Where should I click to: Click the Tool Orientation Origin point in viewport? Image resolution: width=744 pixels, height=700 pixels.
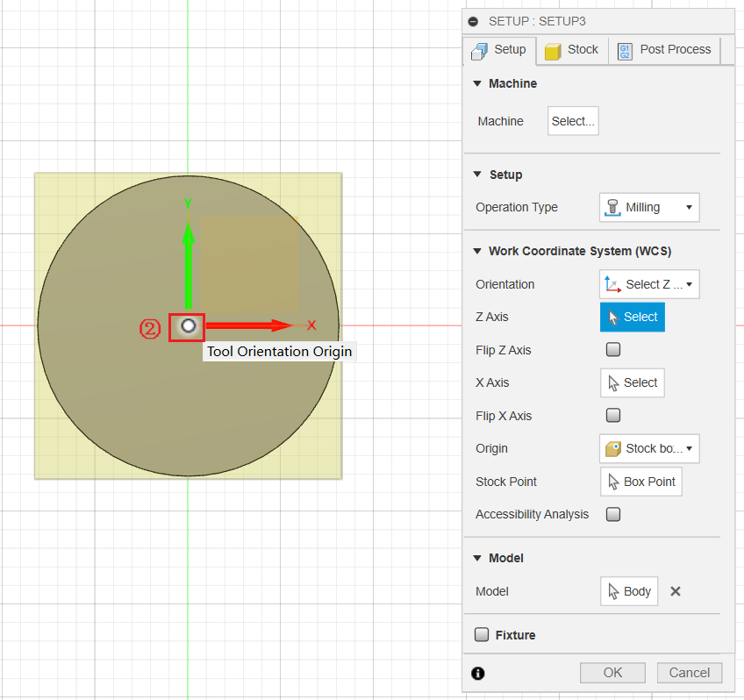tap(187, 326)
